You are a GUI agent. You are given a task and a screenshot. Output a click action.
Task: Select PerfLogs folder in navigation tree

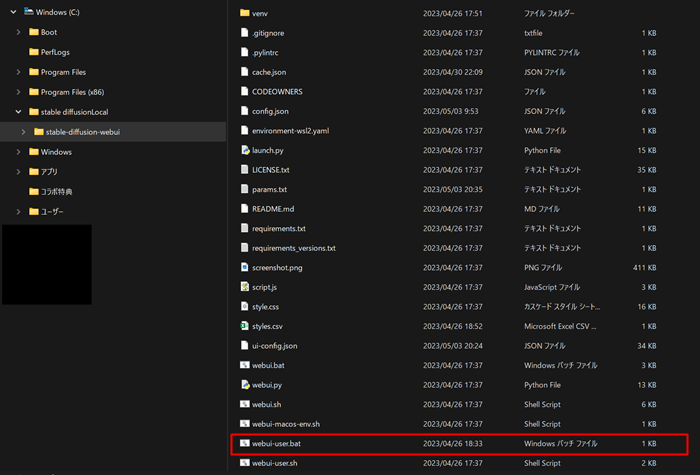click(55, 52)
